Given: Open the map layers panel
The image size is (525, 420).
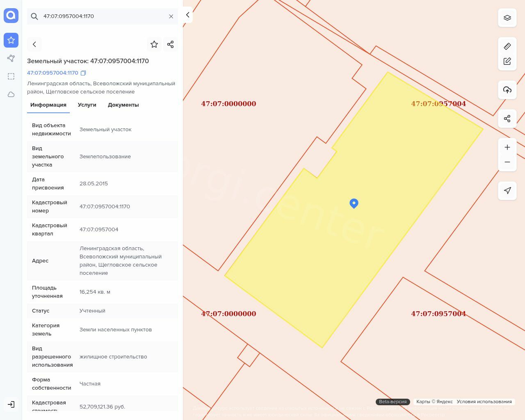Looking at the screenshot, I should [x=507, y=18].
